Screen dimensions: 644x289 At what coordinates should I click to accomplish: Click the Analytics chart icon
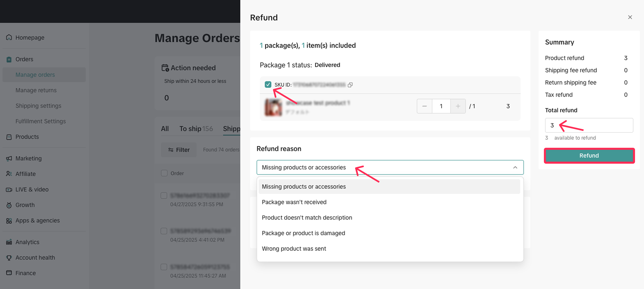pos(9,242)
